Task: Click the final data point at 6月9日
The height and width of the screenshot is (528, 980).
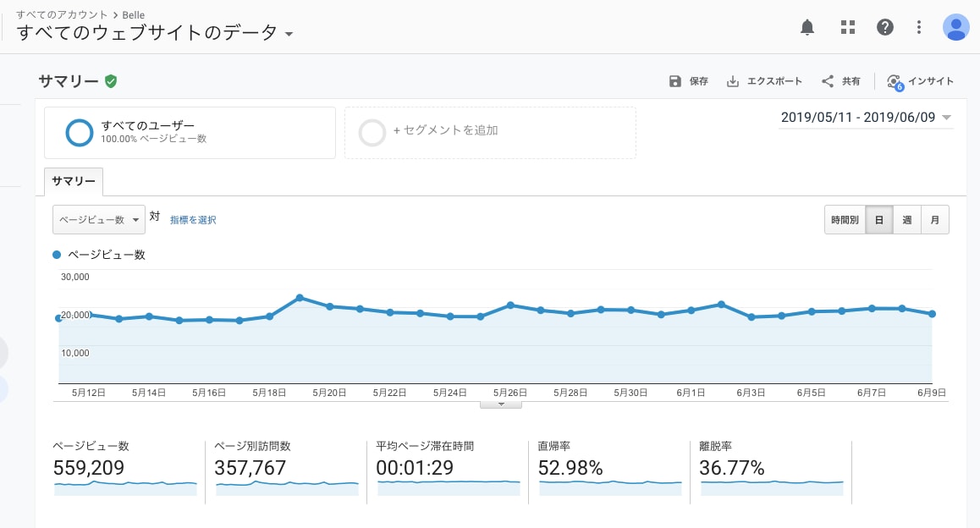Action: click(933, 314)
